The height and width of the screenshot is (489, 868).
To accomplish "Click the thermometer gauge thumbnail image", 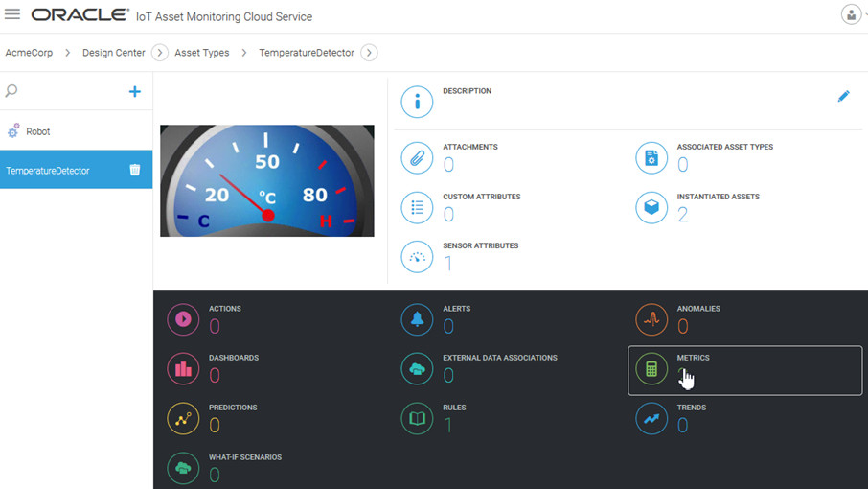I will click(x=267, y=180).
